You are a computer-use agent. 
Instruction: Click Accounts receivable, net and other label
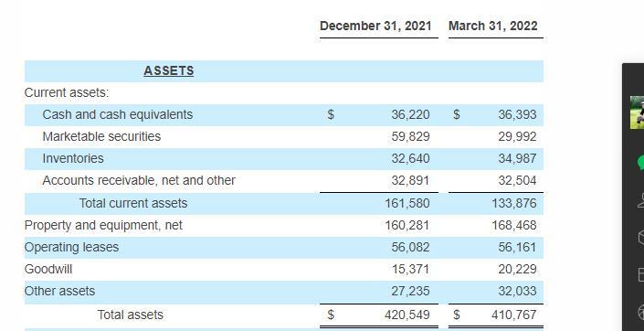(x=139, y=180)
